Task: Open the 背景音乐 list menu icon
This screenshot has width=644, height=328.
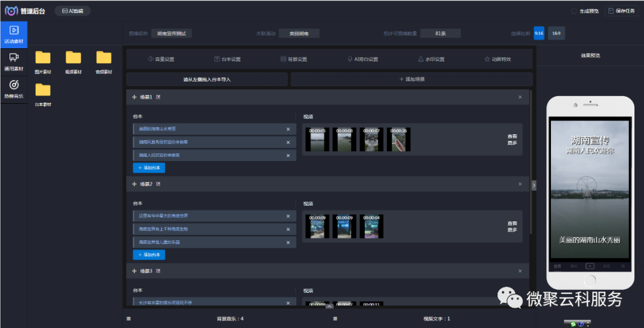Action: click(x=129, y=319)
